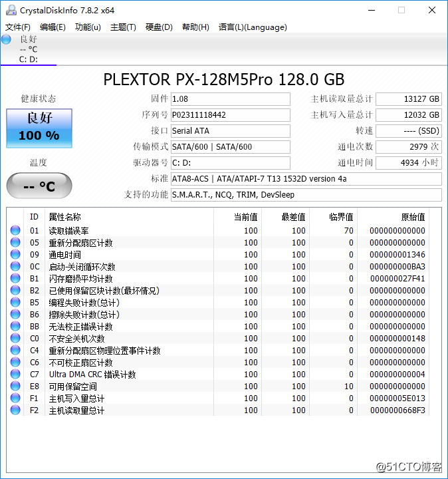Click the 临界值 column header

pyautogui.click(x=334, y=217)
